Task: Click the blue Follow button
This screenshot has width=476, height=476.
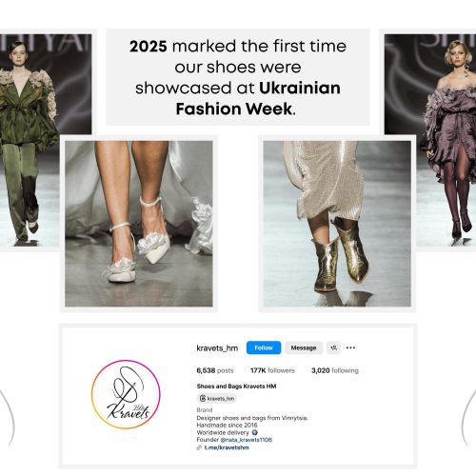Action: tap(264, 347)
